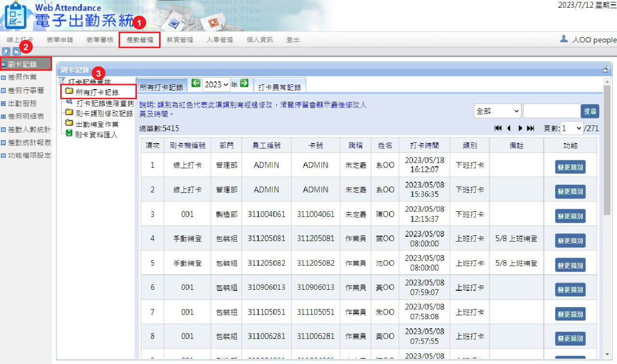
Task: Open 出勤補登作業 in the tree
Action: click(97, 124)
